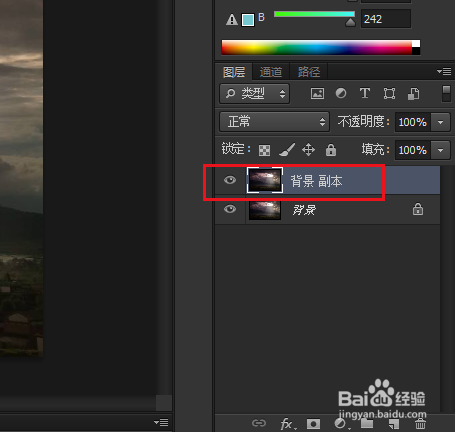The height and width of the screenshot is (432, 455).
Task: Open the 填充 slider arrow
Action: coord(440,150)
